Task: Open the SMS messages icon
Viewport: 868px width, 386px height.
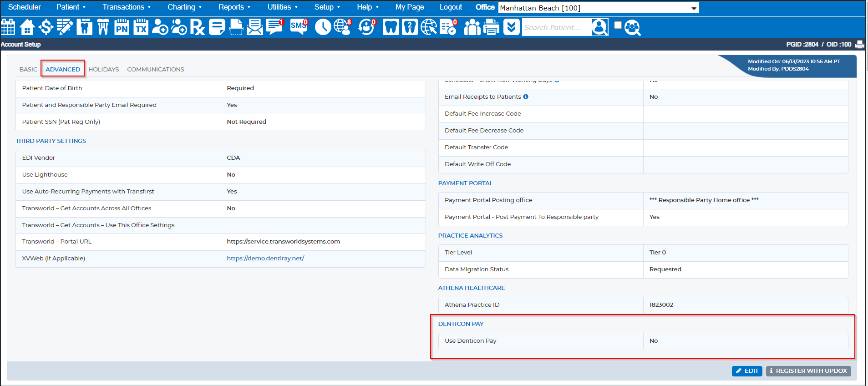Action: [299, 27]
